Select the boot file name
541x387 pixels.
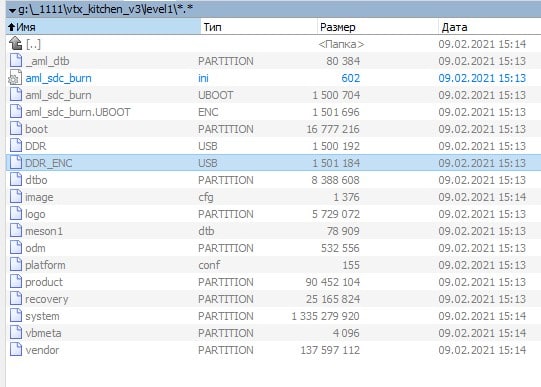pyautogui.click(x=36, y=129)
